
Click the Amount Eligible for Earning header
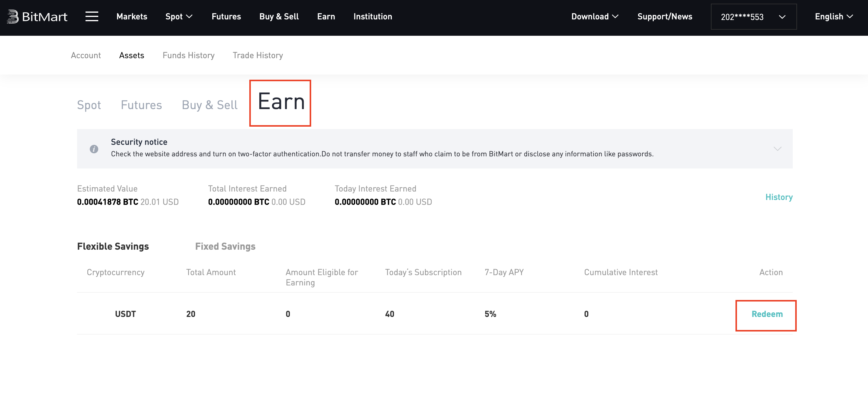[x=322, y=278]
